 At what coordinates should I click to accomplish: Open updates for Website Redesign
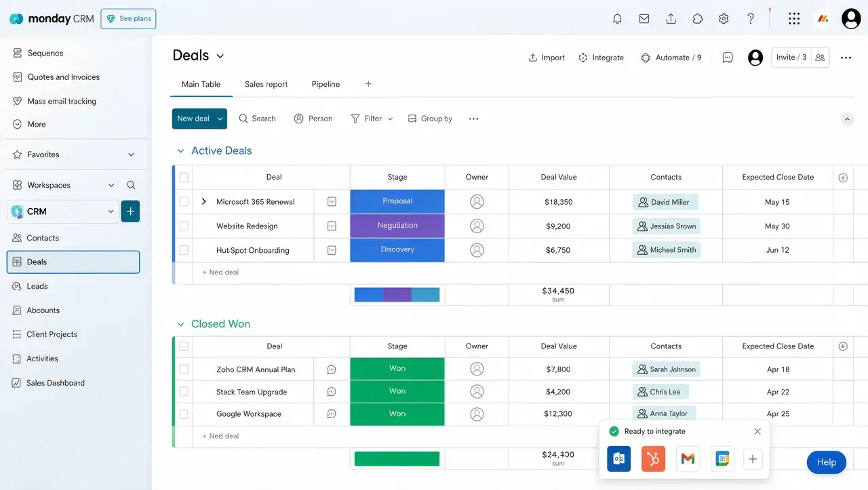pyautogui.click(x=332, y=226)
